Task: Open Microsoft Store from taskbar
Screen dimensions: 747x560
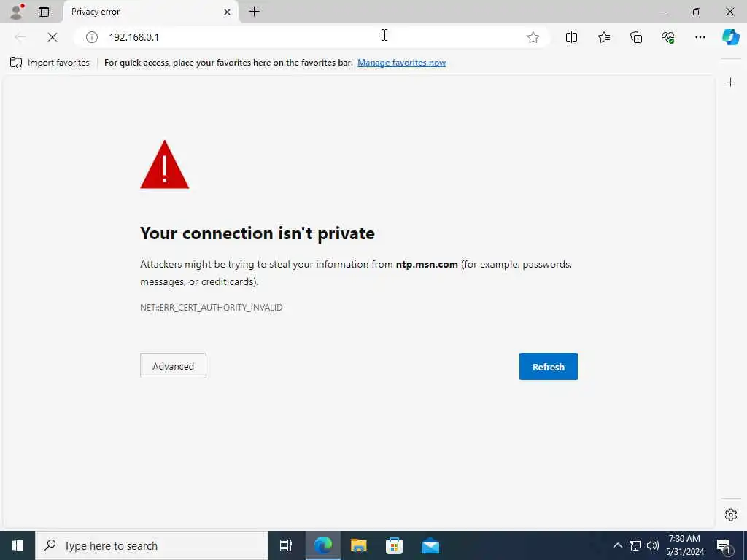Action: click(x=394, y=545)
